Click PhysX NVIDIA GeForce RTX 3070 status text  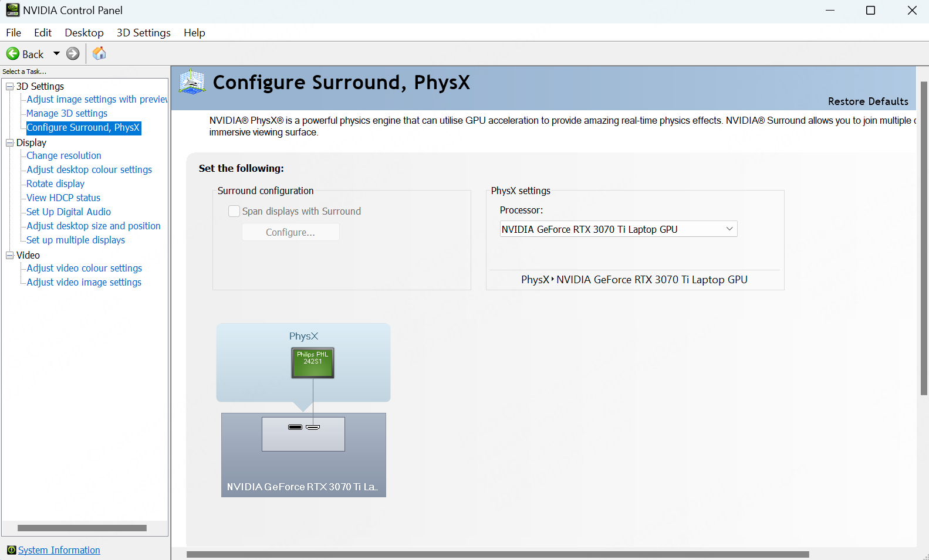634,280
